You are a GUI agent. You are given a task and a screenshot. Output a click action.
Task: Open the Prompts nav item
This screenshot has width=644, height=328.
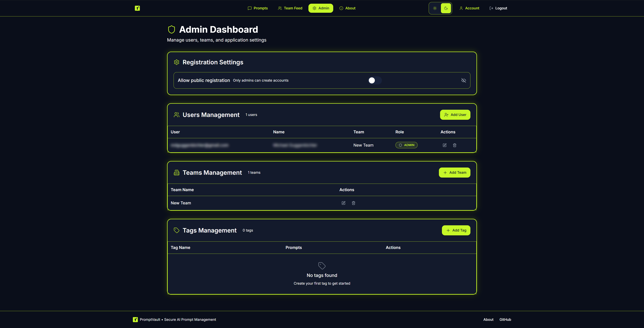258,8
